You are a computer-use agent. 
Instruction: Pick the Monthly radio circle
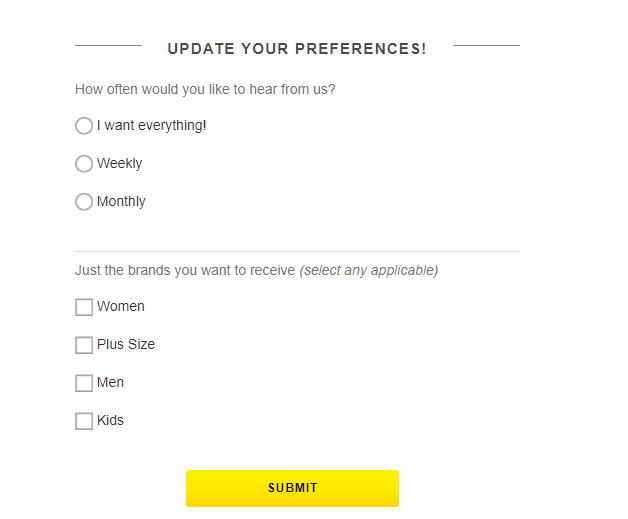point(84,202)
